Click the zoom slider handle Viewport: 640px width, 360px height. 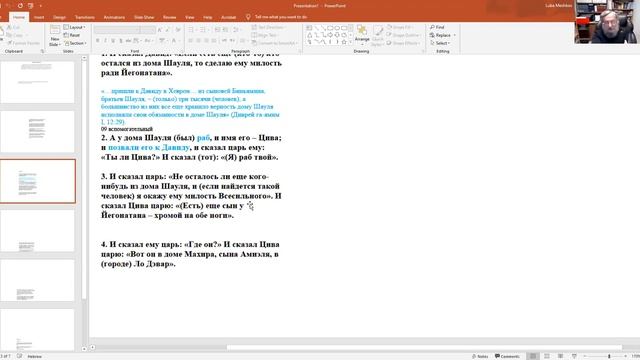click(x=609, y=356)
